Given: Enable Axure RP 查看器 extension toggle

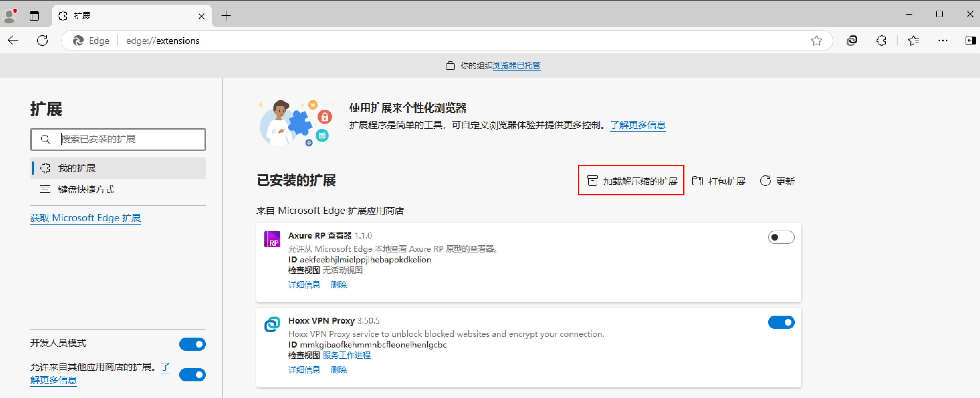Looking at the screenshot, I should coord(781,237).
